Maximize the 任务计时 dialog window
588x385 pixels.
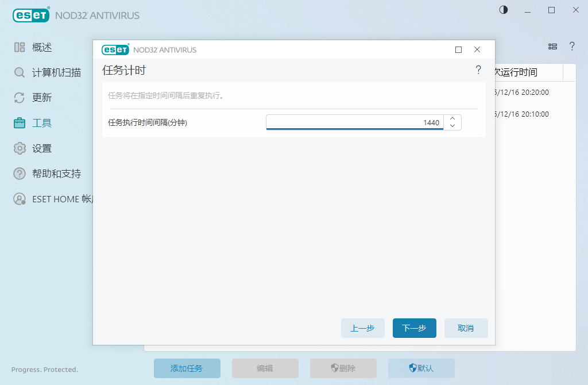tap(458, 50)
